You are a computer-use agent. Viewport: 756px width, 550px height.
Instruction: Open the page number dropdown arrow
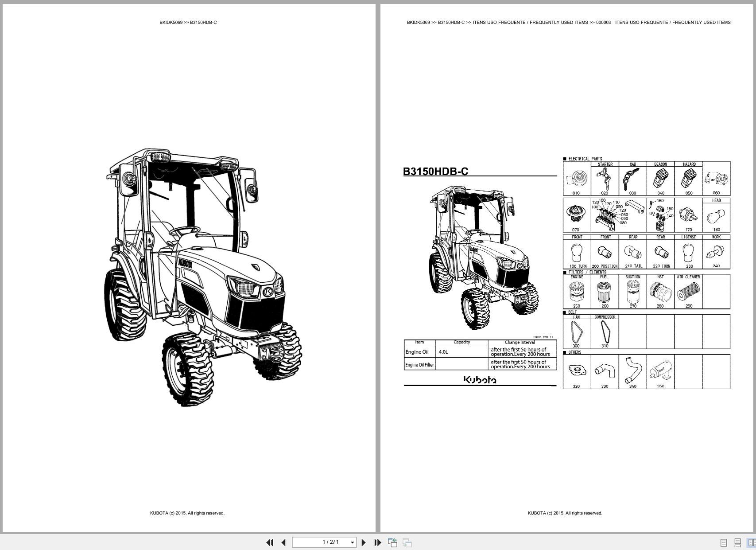click(x=353, y=542)
